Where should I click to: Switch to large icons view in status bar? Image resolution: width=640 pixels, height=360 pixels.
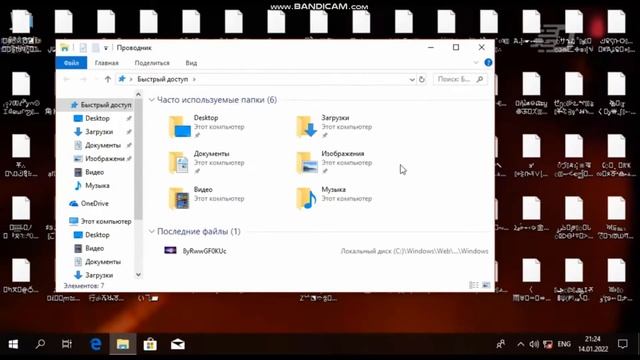pos(486,285)
